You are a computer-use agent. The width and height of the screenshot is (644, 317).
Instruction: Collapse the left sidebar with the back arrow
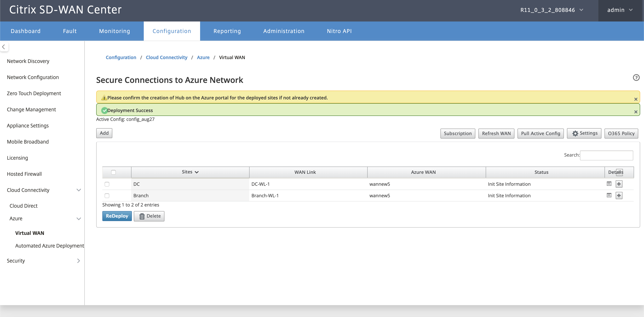[4, 47]
